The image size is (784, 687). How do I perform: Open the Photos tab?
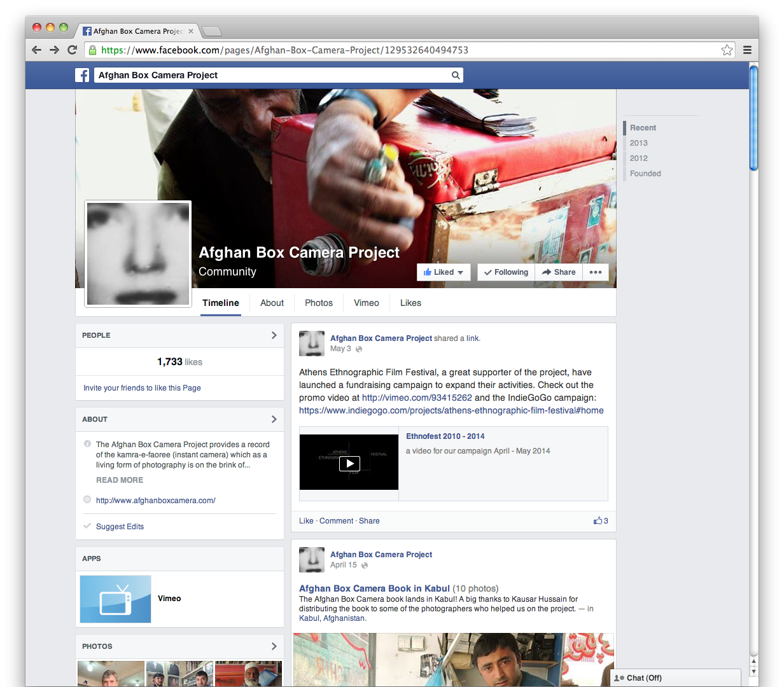(x=319, y=303)
